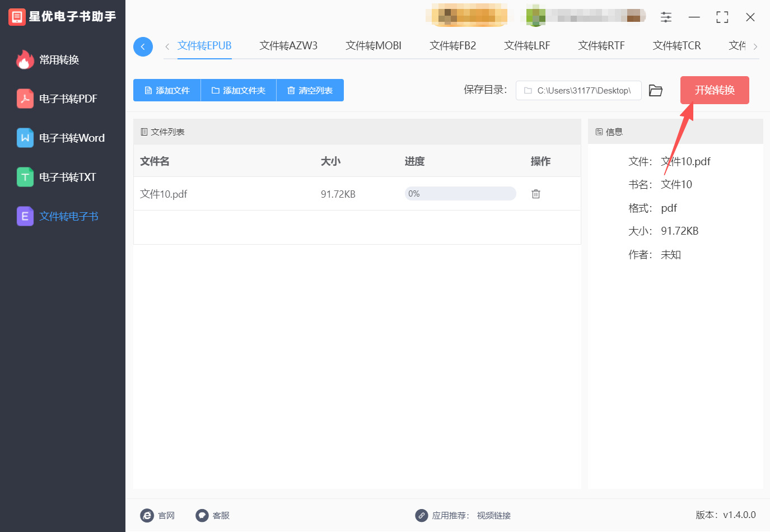The height and width of the screenshot is (532, 770).
Task: Delete 文件10.pdf using the trash icon
Action: 536,194
